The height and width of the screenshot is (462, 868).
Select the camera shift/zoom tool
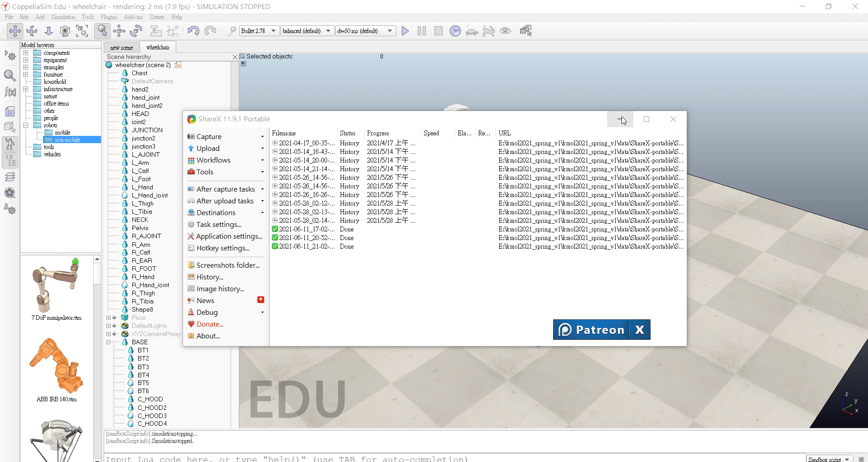[48, 31]
